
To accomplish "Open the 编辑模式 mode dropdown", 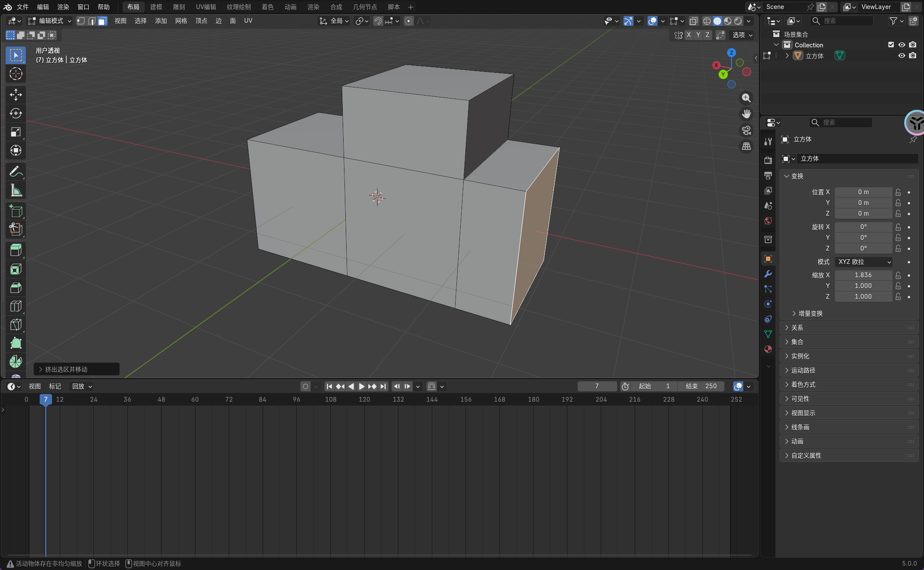I will (x=50, y=21).
